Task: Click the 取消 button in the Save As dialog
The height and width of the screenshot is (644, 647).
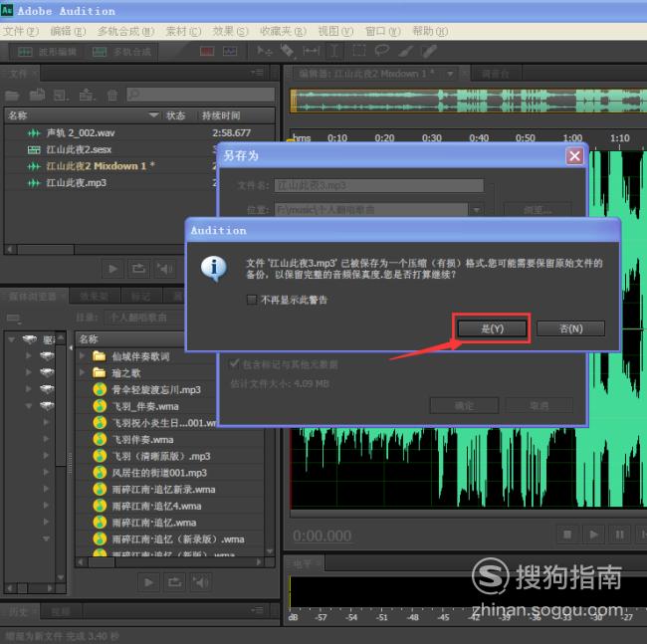Action: [539, 405]
